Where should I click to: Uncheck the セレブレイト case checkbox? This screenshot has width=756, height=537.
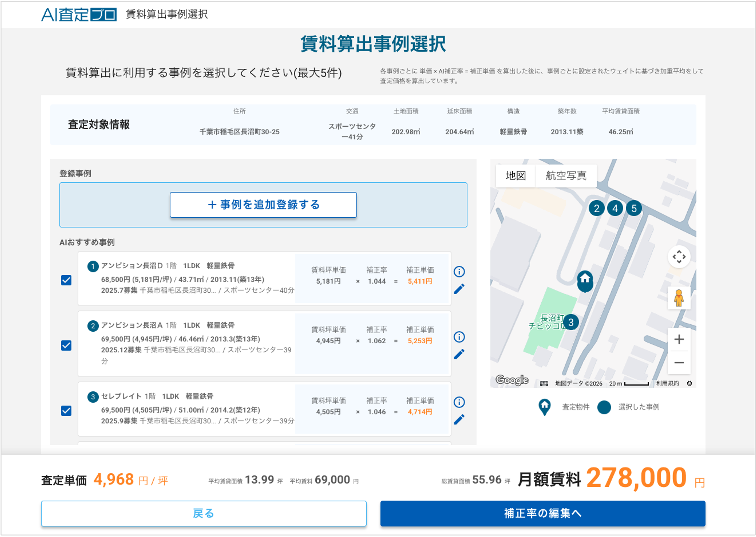click(x=66, y=410)
